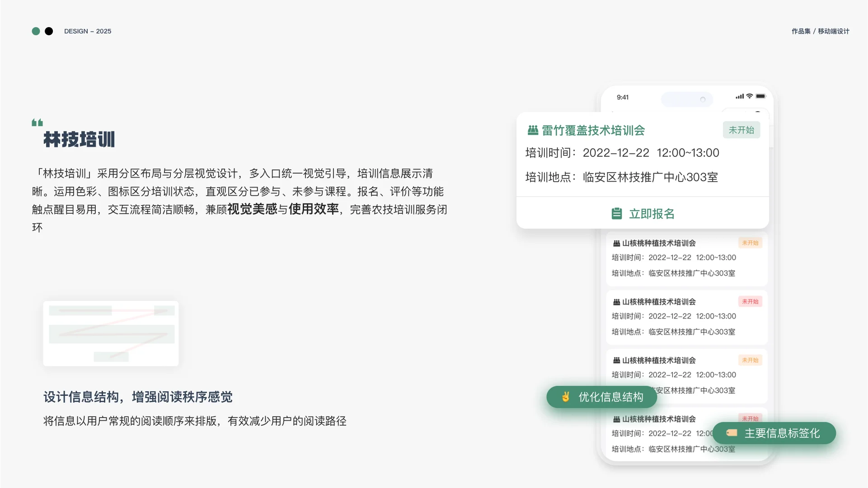Click the green quotation mark icon
868x488 pixels.
[38, 122]
